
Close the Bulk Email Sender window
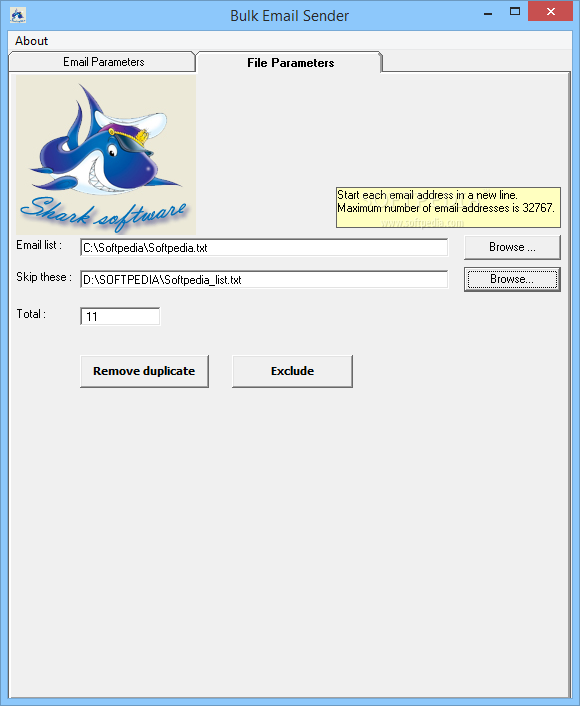click(x=550, y=12)
